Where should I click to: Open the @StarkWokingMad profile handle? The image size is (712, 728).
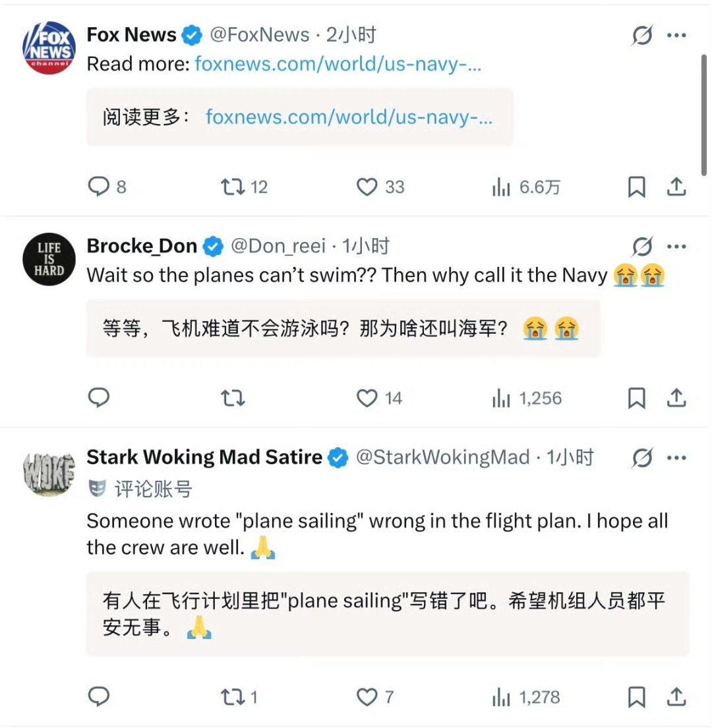(442, 458)
